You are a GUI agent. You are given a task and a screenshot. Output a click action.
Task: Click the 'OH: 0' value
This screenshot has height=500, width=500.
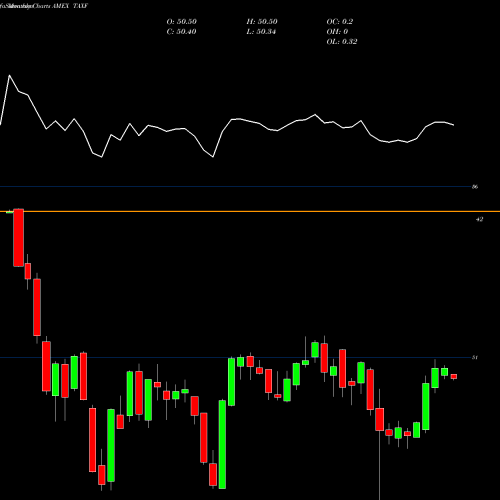point(337,32)
